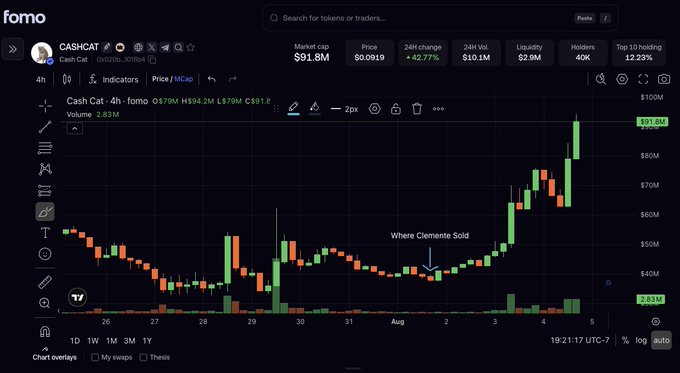Select the ruler measure tool
680x373 pixels.
45,282
